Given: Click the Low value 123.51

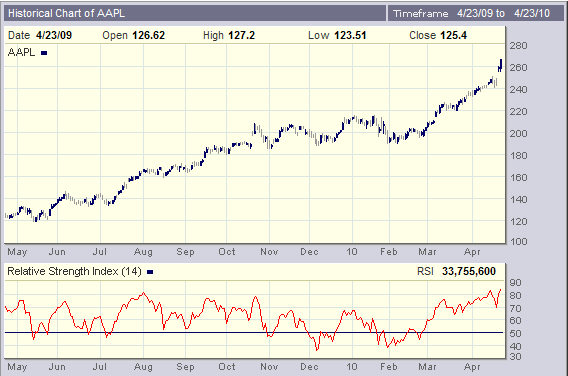Looking at the screenshot, I should tap(350, 35).
